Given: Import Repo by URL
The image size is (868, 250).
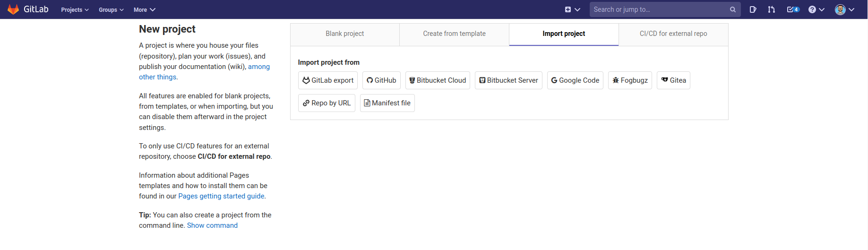Looking at the screenshot, I should [x=327, y=103].
